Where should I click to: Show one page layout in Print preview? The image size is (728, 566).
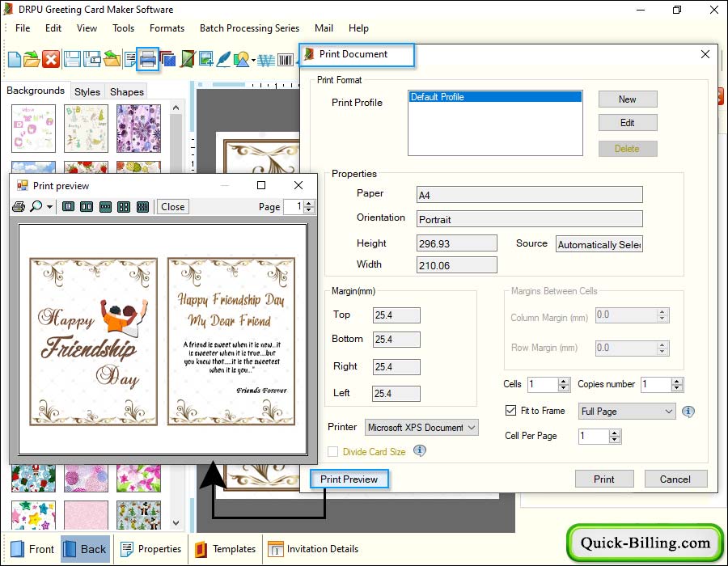click(x=68, y=206)
